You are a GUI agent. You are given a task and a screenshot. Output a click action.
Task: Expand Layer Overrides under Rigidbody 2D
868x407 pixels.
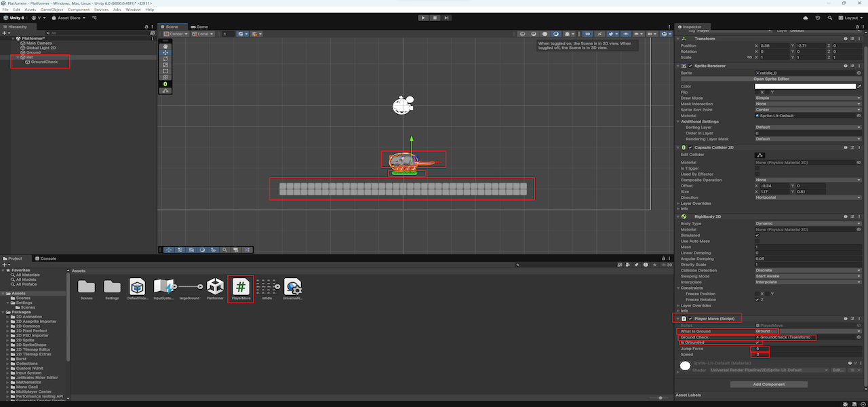click(679, 305)
